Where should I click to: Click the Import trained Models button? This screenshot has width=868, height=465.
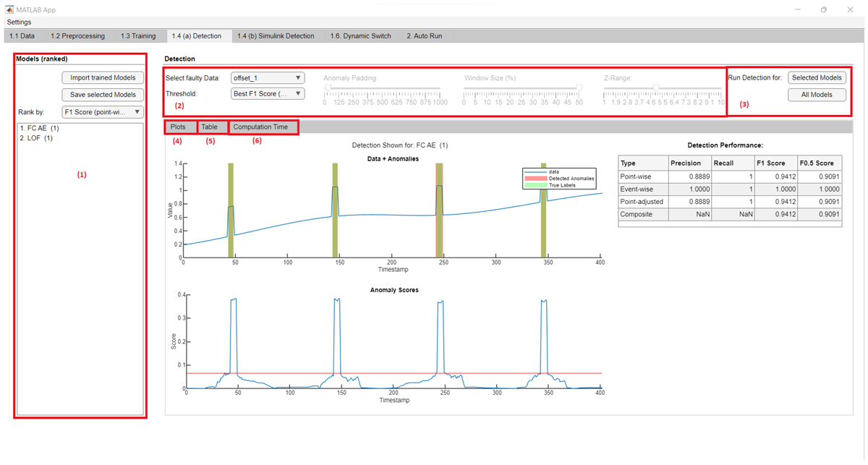tap(102, 77)
